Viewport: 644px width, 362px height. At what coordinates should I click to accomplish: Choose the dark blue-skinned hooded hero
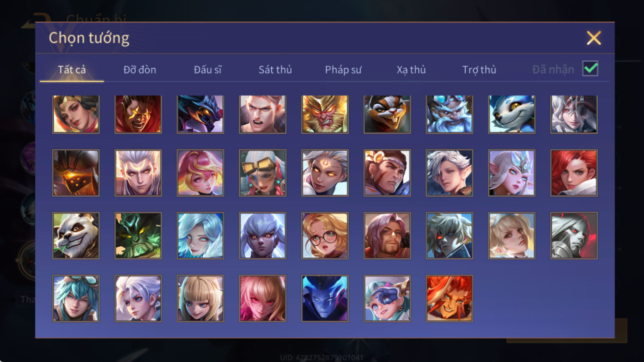325,298
